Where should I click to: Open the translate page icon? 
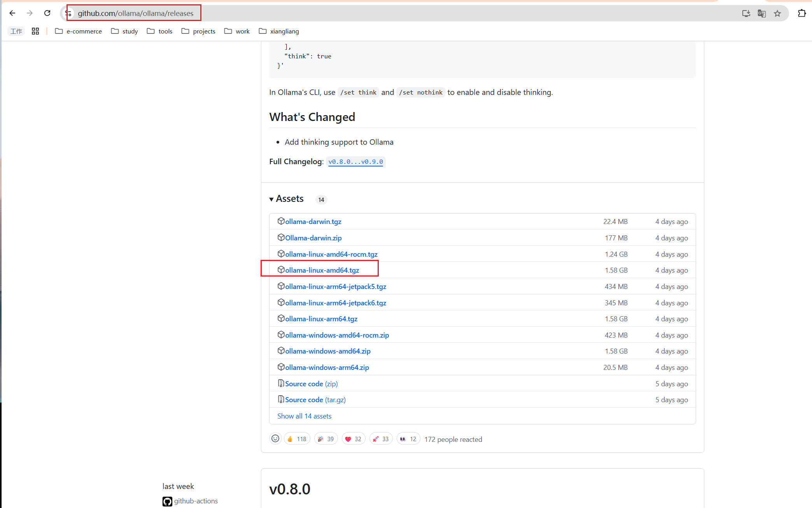761,14
